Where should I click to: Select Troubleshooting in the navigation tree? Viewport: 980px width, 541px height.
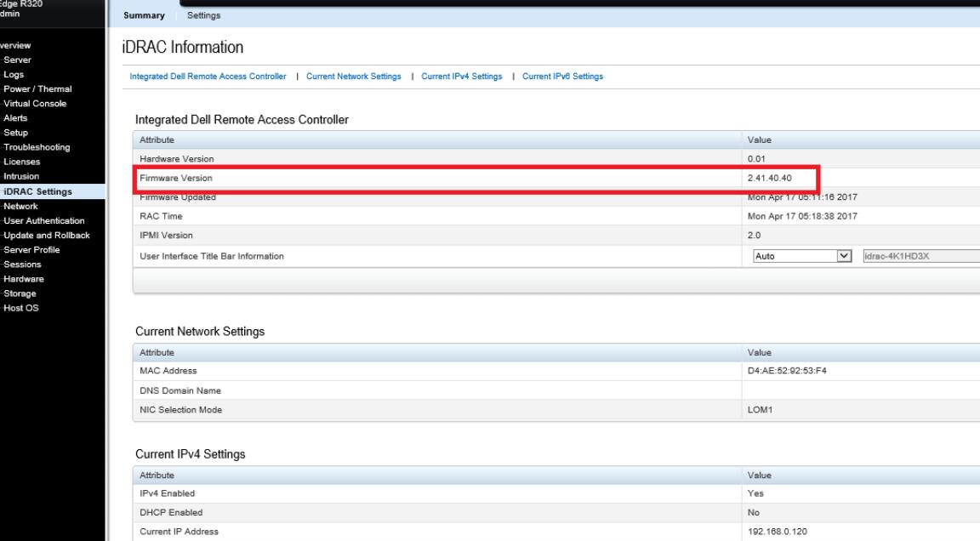37,147
